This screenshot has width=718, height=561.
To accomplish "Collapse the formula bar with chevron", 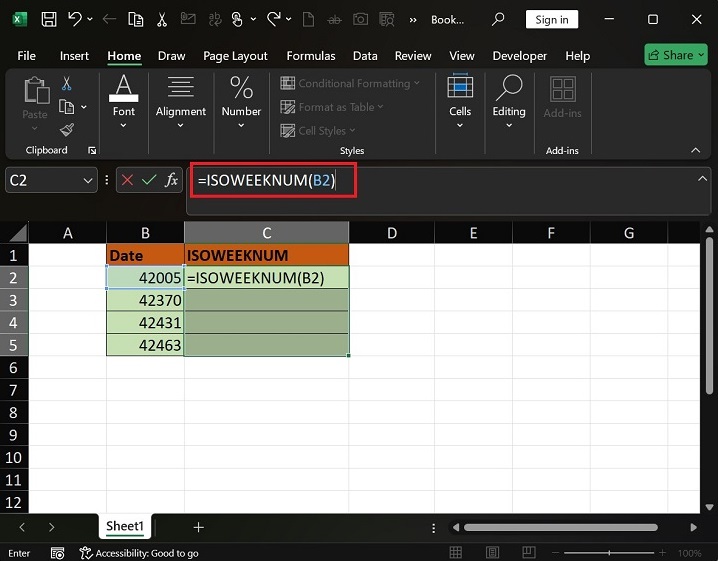I will tap(702, 178).
